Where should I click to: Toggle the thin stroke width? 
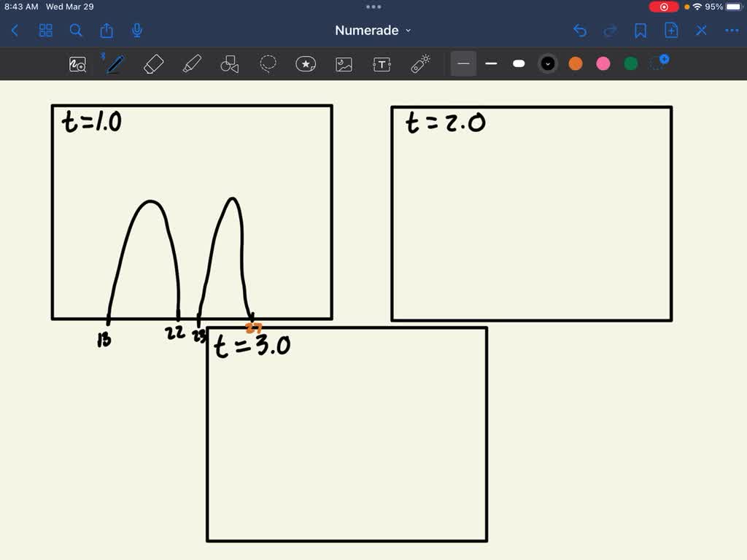463,64
